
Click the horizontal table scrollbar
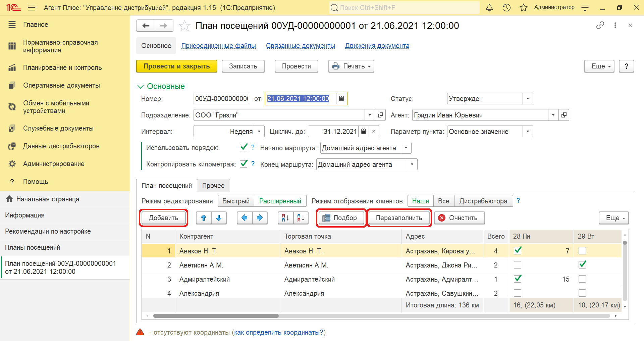216,316
